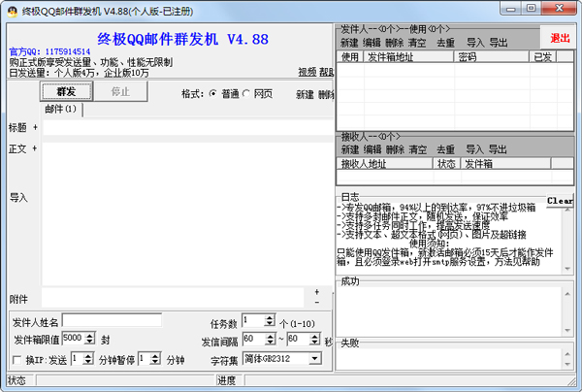Click 清空 in the sender toolbar
This screenshot has height=392, width=582.
417,43
